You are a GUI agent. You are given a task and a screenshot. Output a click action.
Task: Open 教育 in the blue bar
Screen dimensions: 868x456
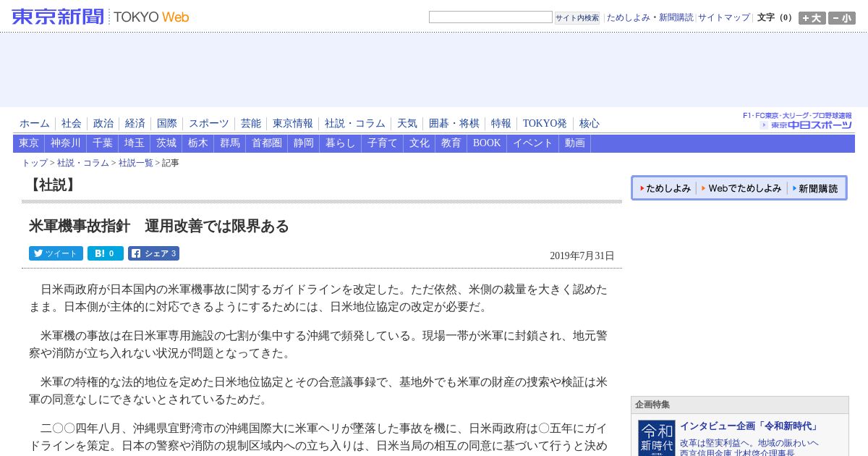click(x=451, y=143)
